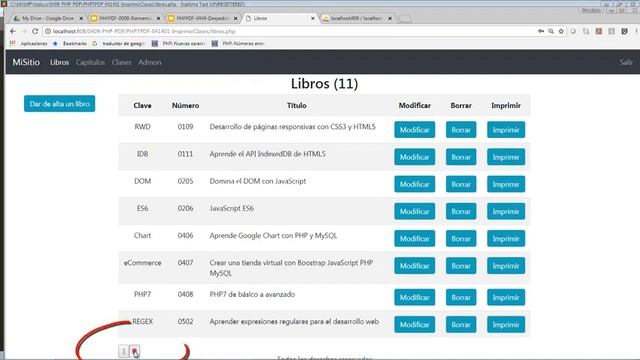
Task: Click the rightmost dark extension icon in toolbar
Action: click(x=624, y=31)
